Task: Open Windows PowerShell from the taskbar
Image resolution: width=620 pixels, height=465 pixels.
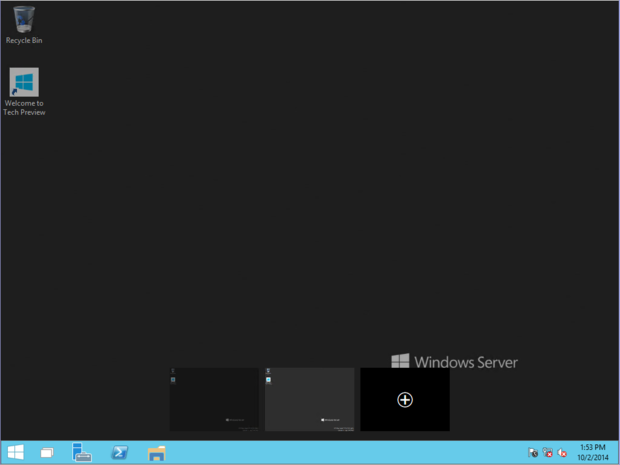Action: click(119, 452)
